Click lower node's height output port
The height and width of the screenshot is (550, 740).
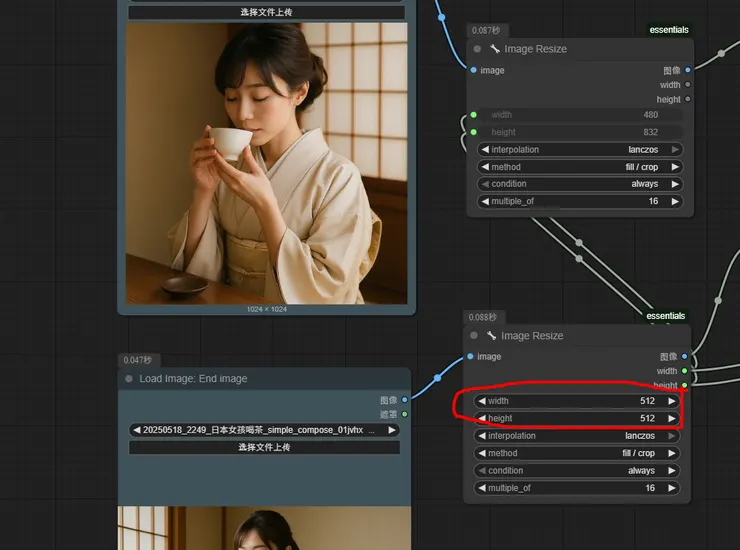click(x=684, y=385)
